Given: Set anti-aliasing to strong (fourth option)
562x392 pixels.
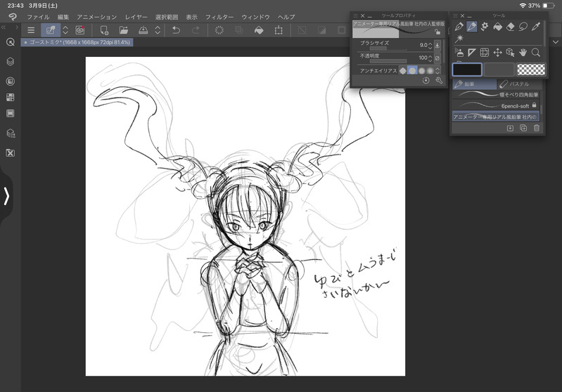Looking at the screenshot, I should 430,71.
